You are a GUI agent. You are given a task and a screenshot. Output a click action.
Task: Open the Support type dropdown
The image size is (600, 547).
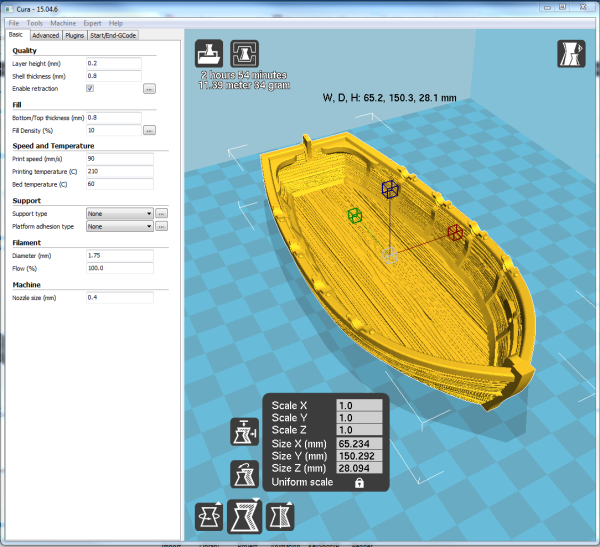[119, 213]
